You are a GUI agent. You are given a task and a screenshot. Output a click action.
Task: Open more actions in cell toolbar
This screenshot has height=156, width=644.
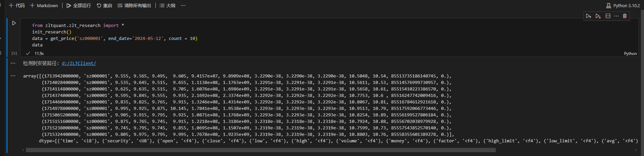[x=616, y=16]
